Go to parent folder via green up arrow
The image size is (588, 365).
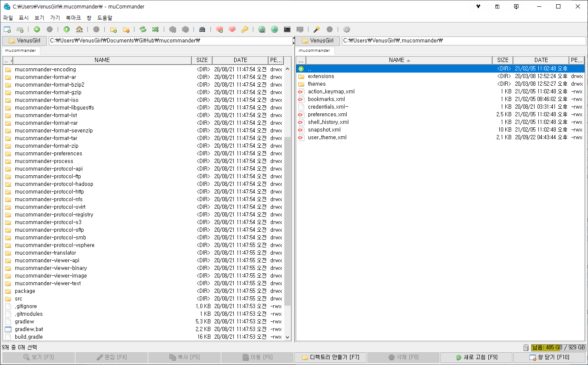click(x=67, y=29)
